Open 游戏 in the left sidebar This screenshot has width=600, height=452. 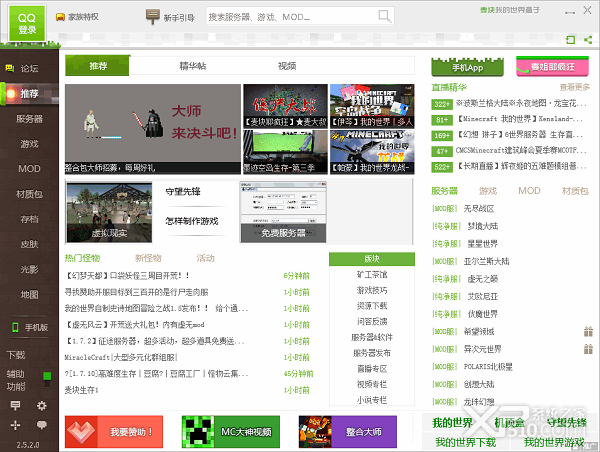point(29,144)
